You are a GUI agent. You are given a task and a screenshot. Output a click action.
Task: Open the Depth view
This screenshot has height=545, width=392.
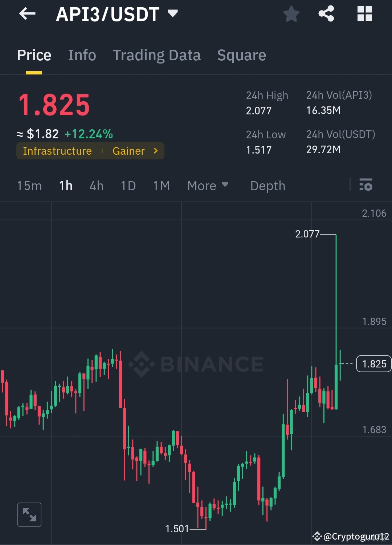pyautogui.click(x=268, y=186)
